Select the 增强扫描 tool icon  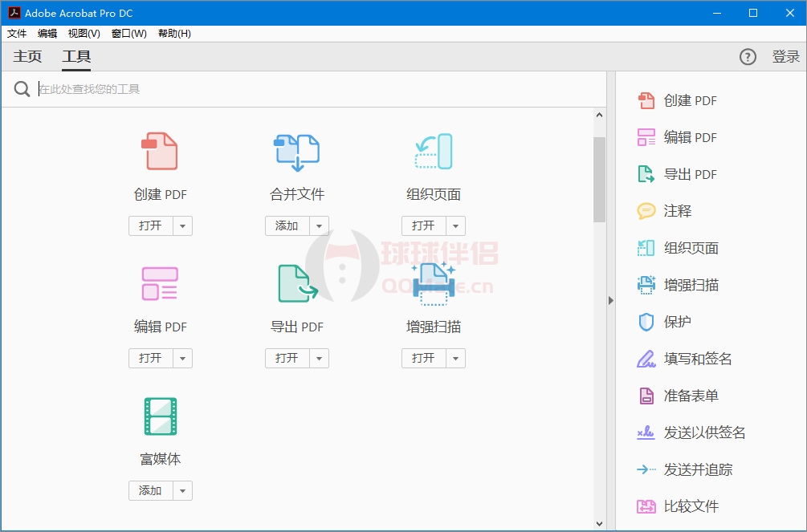click(433, 283)
